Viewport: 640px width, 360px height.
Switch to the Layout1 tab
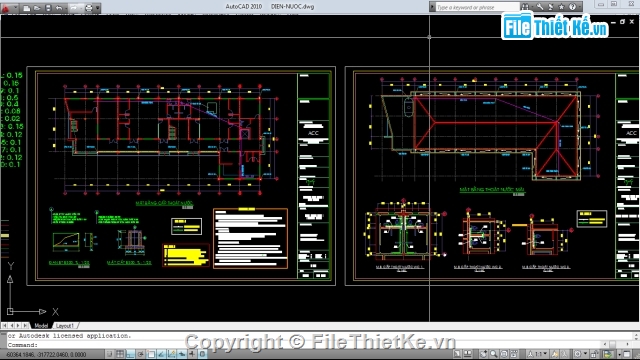(64, 326)
